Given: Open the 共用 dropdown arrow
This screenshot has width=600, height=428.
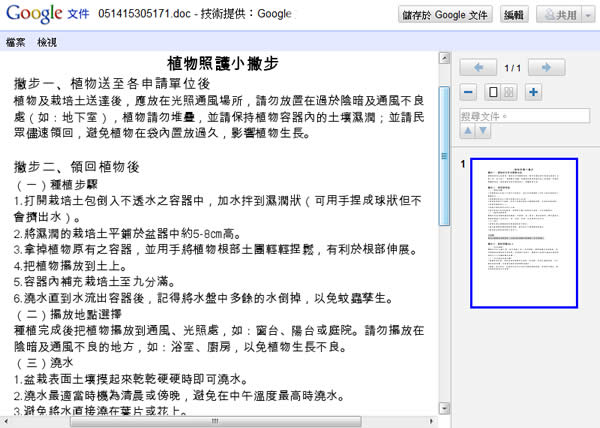Looking at the screenshot, I should (586, 16).
